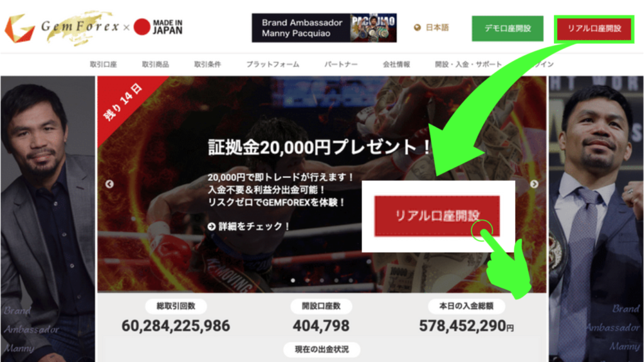Viewport: 644px width, 362px height.
Task: Click the 現在の出金状況 label
Action: pos(322,349)
